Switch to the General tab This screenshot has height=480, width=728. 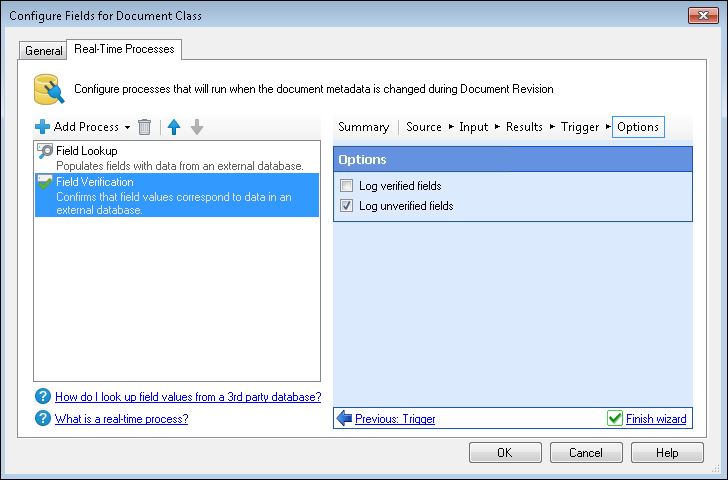pos(43,51)
